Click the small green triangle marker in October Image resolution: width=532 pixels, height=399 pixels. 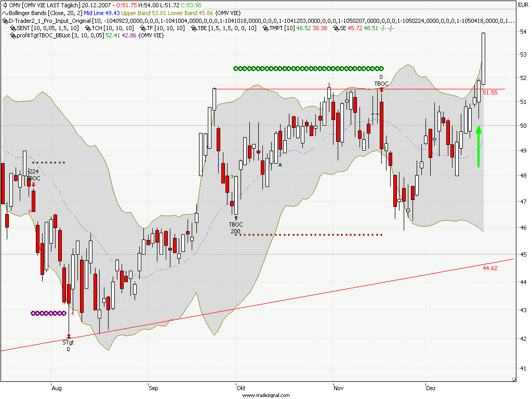(x=280, y=165)
